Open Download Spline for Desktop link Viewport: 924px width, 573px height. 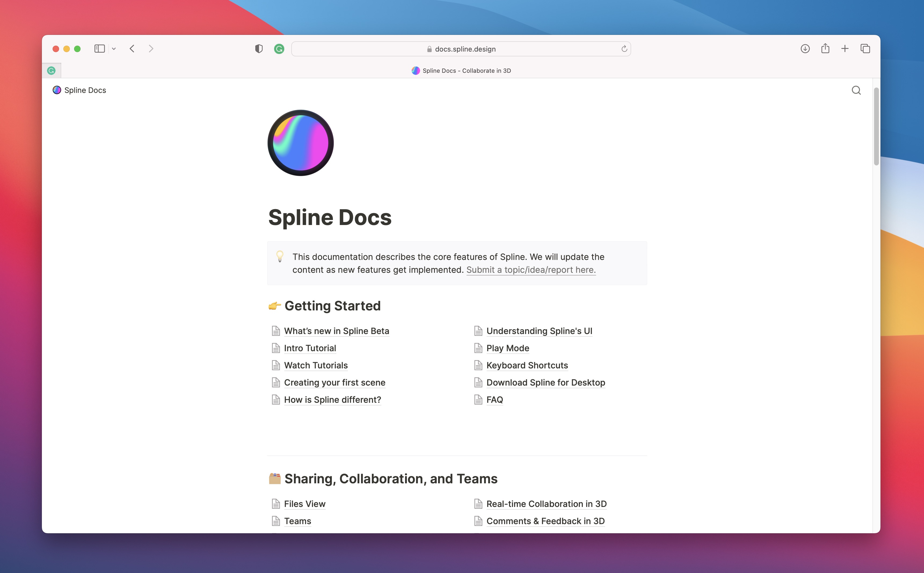point(545,382)
